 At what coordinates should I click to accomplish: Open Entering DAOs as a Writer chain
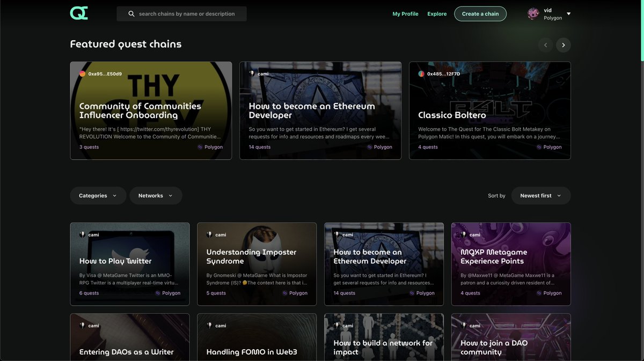click(x=130, y=337)
